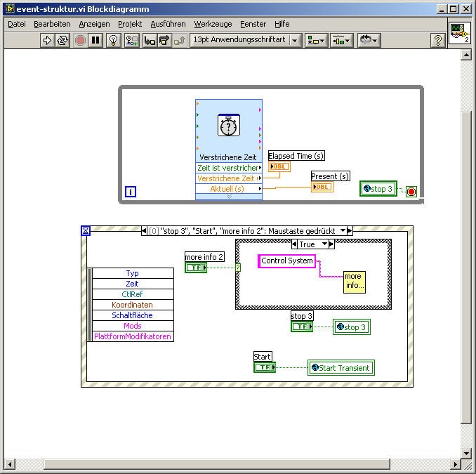Open the Align Objects dropdown
The width and height of the screenshot is (476, 474).
[316, 40]
